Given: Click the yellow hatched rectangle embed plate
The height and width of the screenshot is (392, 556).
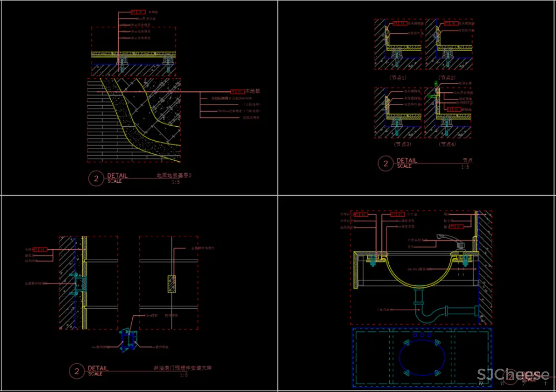Looking at the screenshot, I should (x=172, y=283).
